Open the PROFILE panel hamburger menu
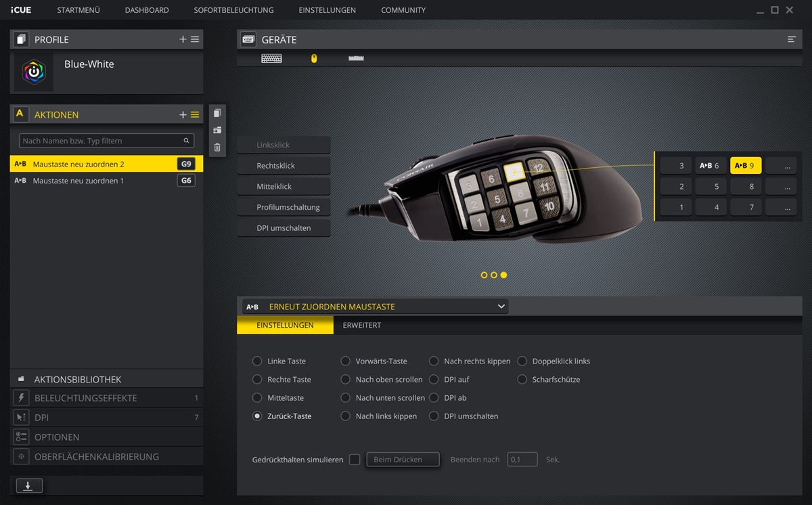The height and width of the screenshot is (505, 812). pos(195,39)
